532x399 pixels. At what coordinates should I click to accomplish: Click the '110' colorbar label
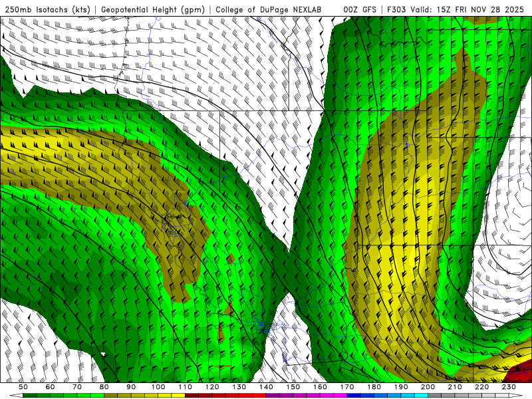[186, 387]
